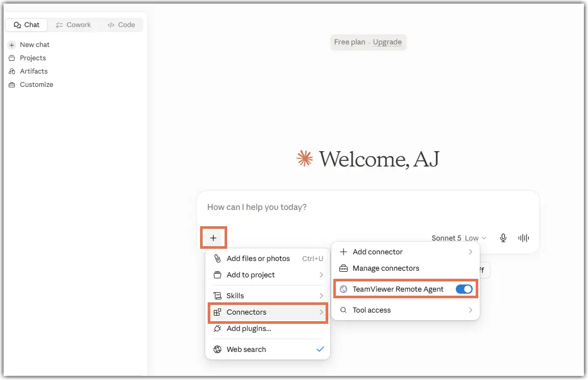This screenshot has width=588, height=380.
Task: Click the plus attach button in the prompt box
Action: coord(213,238)
